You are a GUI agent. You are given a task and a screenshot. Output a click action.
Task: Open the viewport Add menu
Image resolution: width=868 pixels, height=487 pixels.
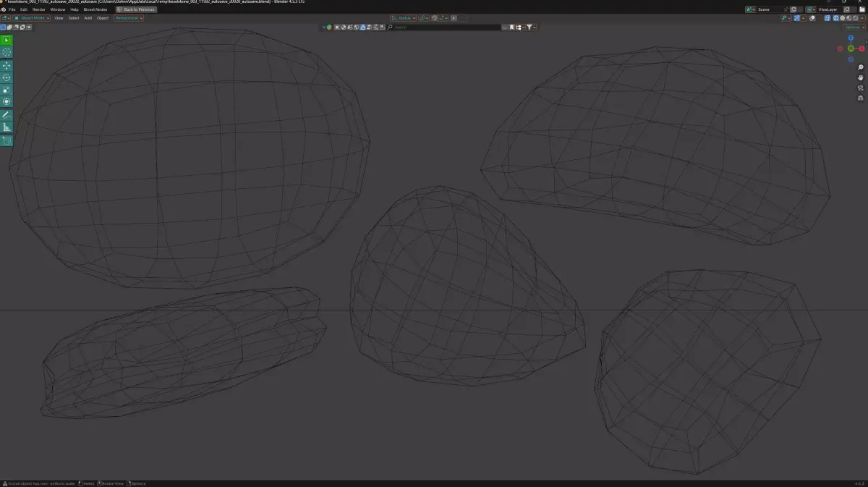click(88, 17)
